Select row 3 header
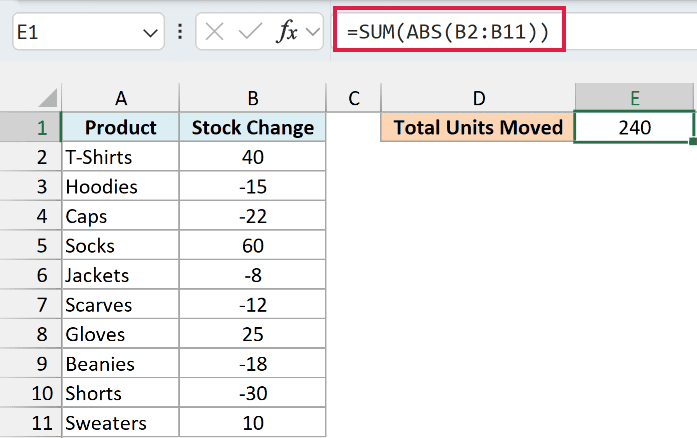This screenshot has width=697, height=438. [x=30, y=186]
